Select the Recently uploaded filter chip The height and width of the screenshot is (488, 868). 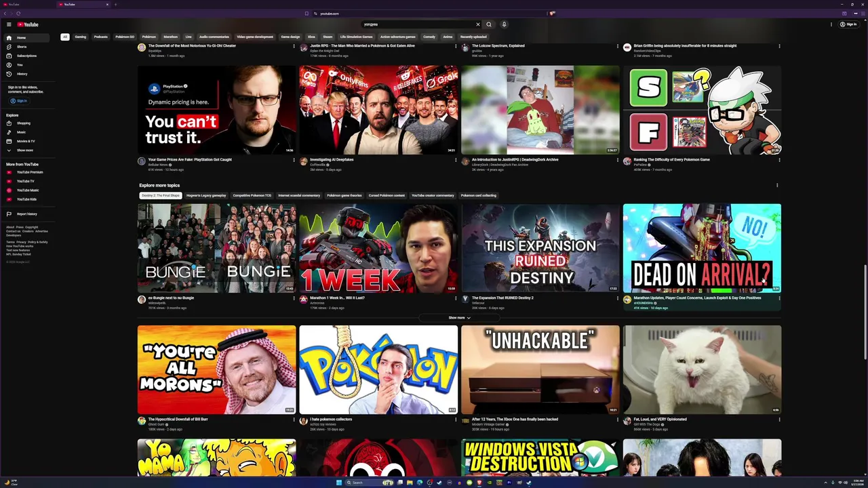click(x=473, y=37)
